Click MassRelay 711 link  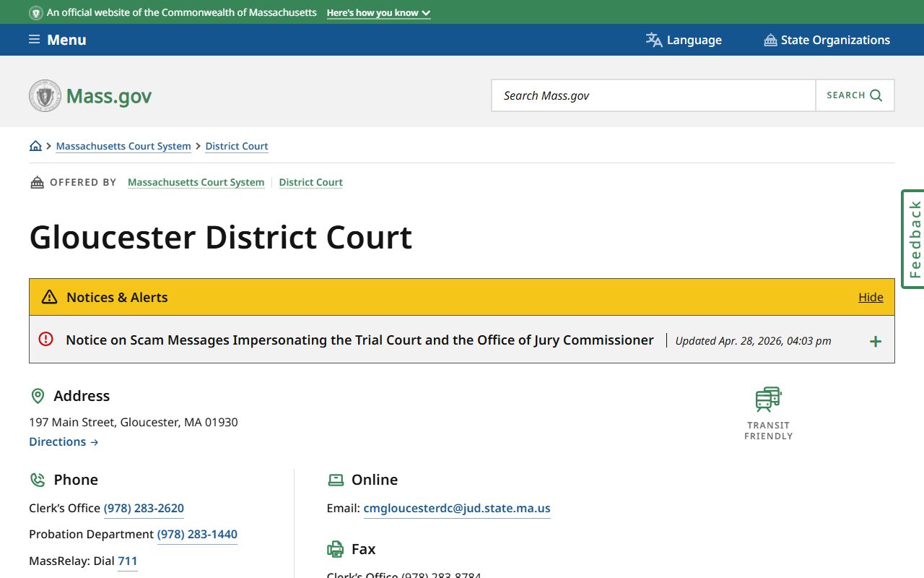coord(127,561)
